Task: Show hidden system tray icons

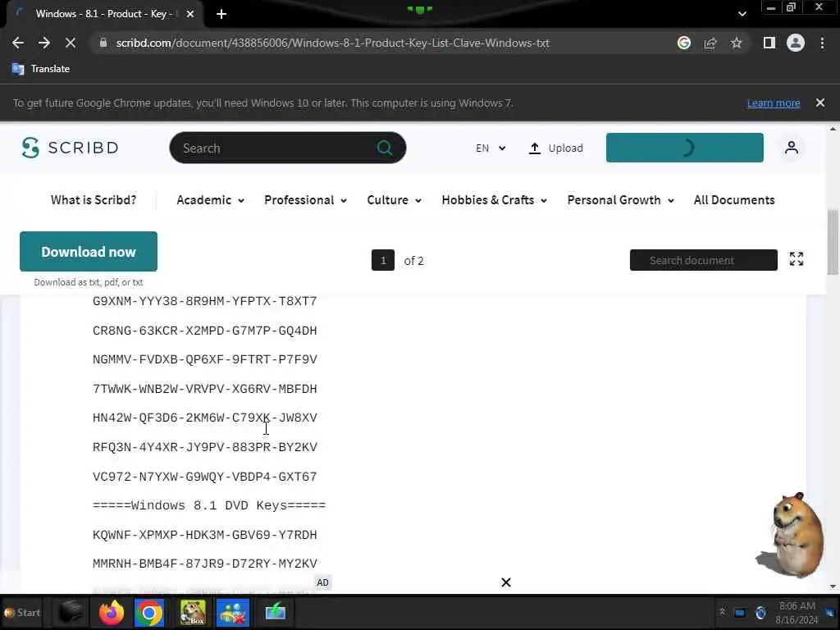Action: 722,612
